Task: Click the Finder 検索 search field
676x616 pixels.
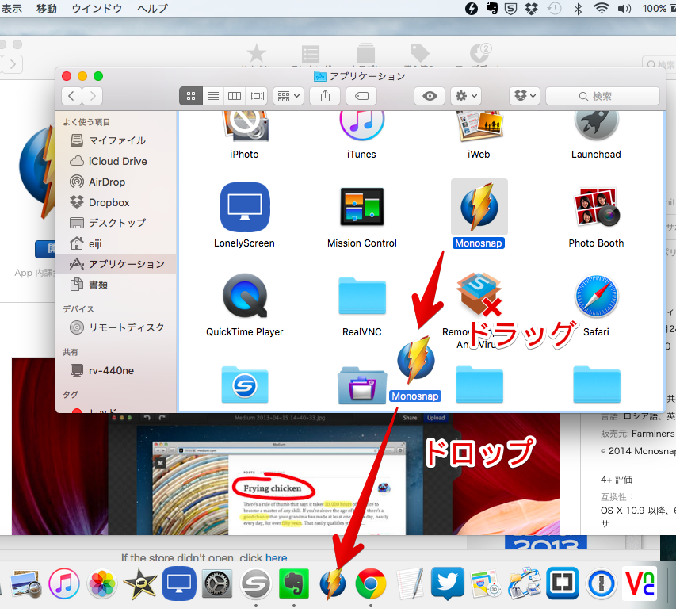Action: tap(602, 96)
